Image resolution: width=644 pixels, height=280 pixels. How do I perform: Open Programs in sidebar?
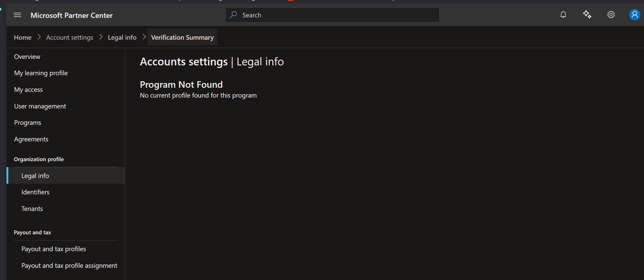coord(28,122)
